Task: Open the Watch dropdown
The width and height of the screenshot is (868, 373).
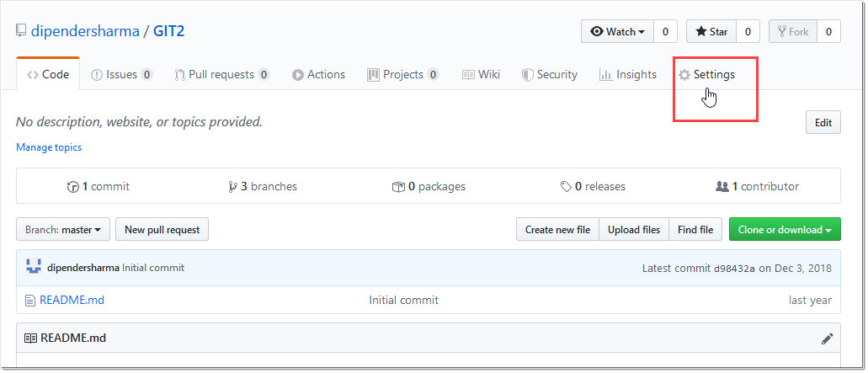Action: (x=617, y=32)
